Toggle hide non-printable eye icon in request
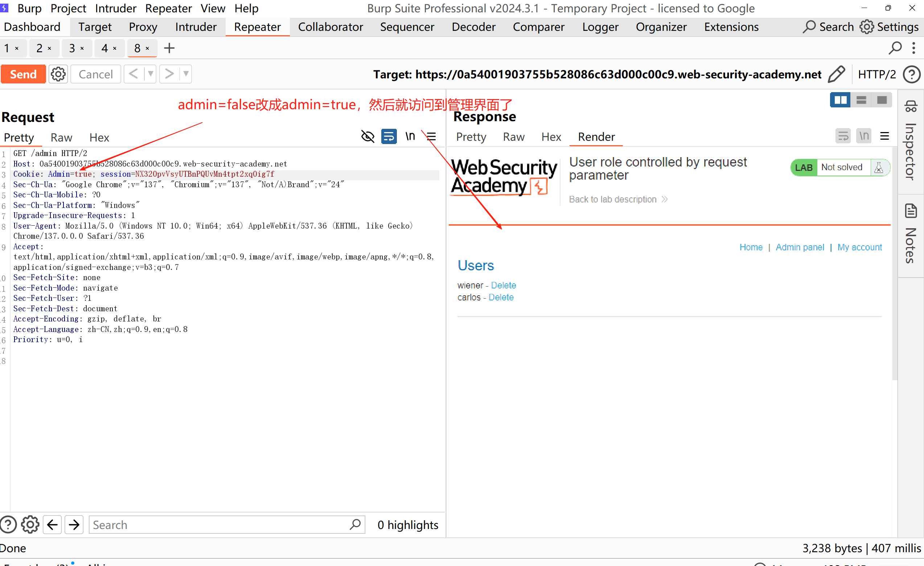 [367, 136]
